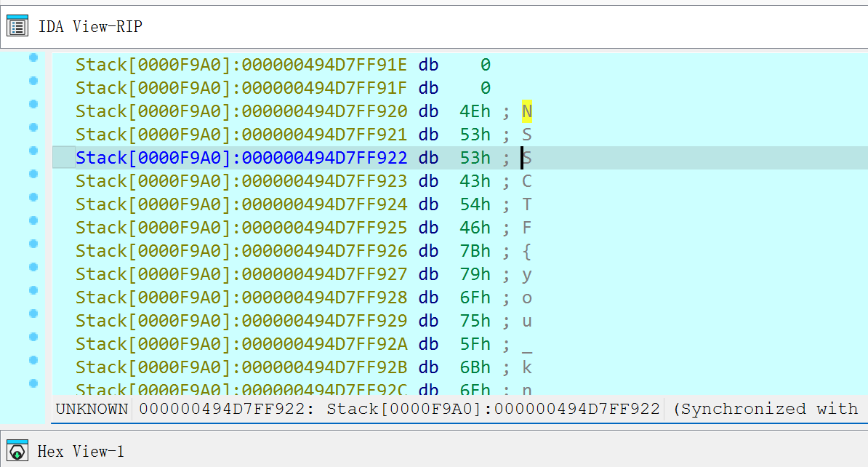Click the 0 value on the FF91F line
The height and width of the screenshot is (467, 868).
click(x=486, y=88)
